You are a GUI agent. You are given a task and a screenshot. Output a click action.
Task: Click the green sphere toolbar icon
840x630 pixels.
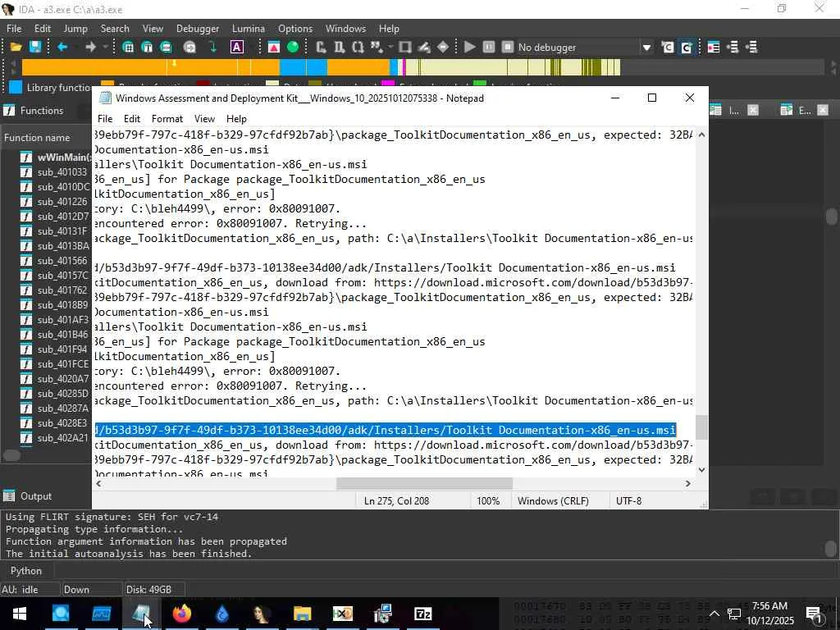[x=293, y=47]
